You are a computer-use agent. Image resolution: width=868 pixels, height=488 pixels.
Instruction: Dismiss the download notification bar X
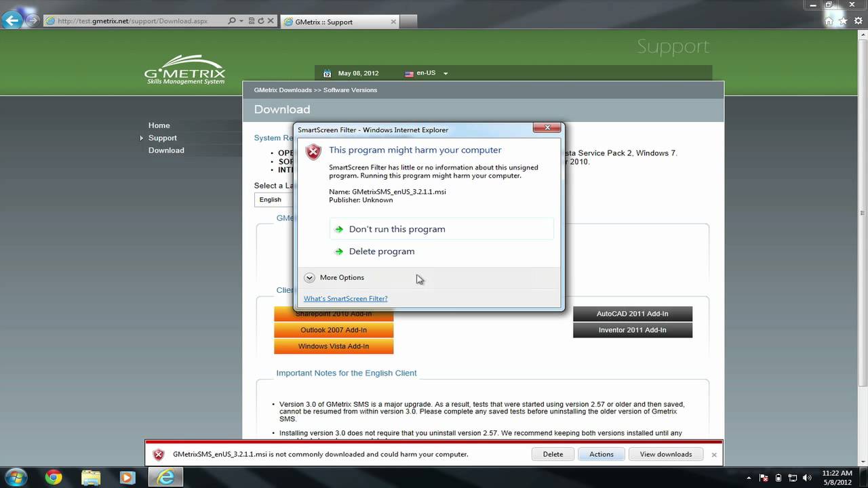(713, 454)
